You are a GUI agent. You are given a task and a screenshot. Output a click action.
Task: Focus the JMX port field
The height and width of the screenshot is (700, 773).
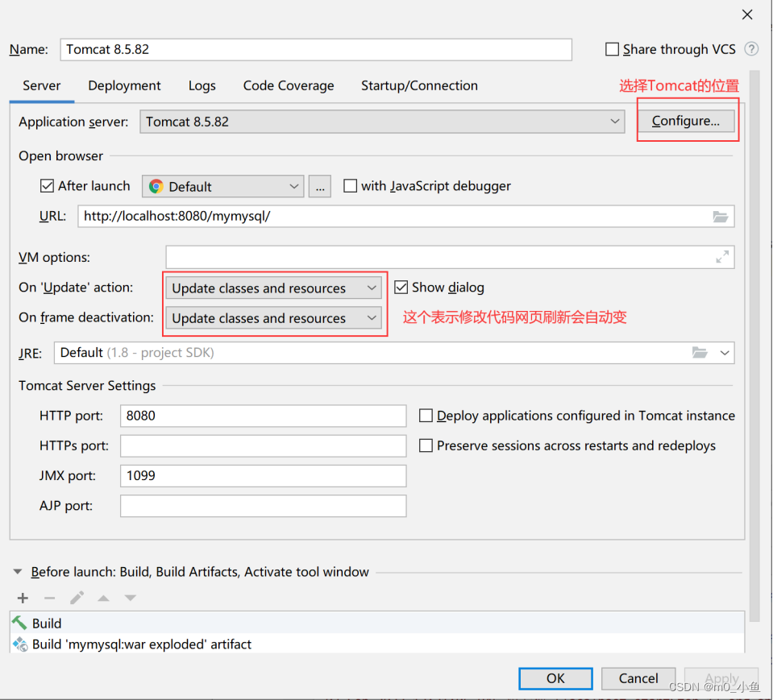[x=264, y=476]
